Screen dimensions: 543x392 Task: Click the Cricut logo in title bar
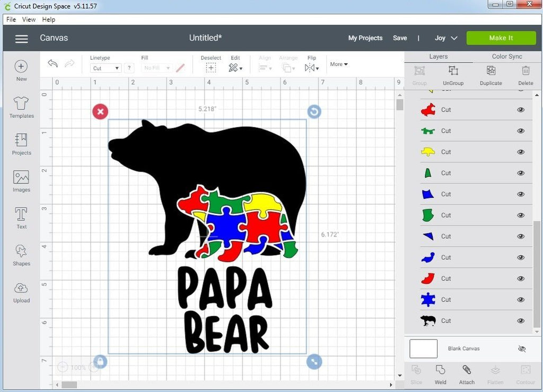[7, 6]
